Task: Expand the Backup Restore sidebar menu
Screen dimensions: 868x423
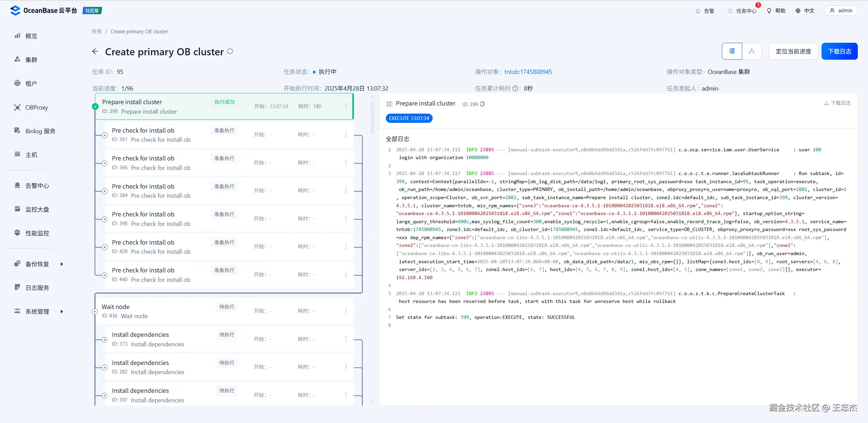Action: 37,264
